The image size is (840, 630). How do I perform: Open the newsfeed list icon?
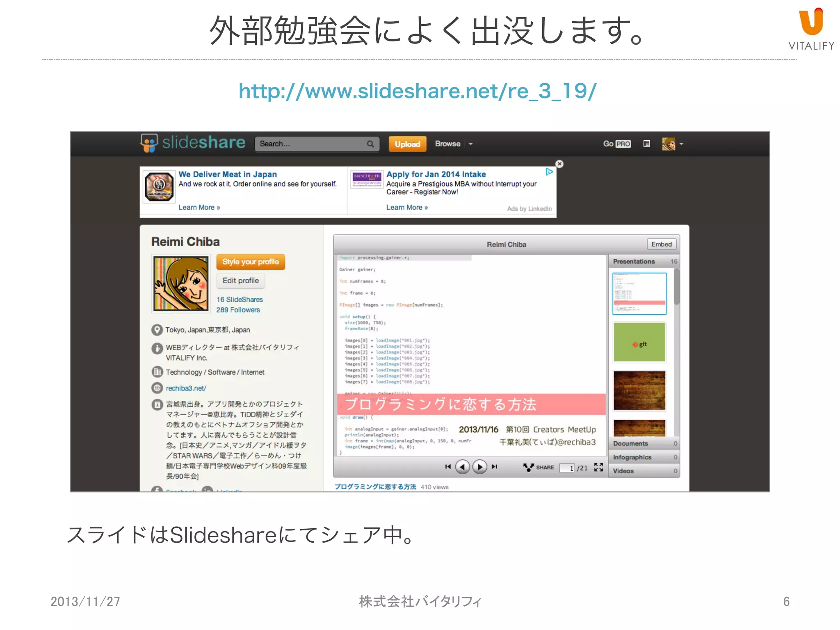click(x=647, y=144)
